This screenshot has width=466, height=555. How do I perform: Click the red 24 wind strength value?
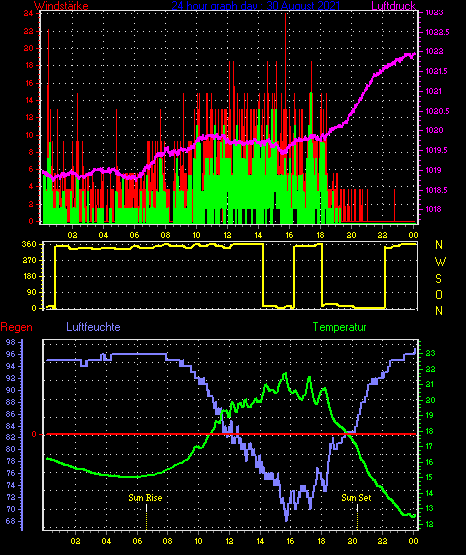[x=29, y=14]
